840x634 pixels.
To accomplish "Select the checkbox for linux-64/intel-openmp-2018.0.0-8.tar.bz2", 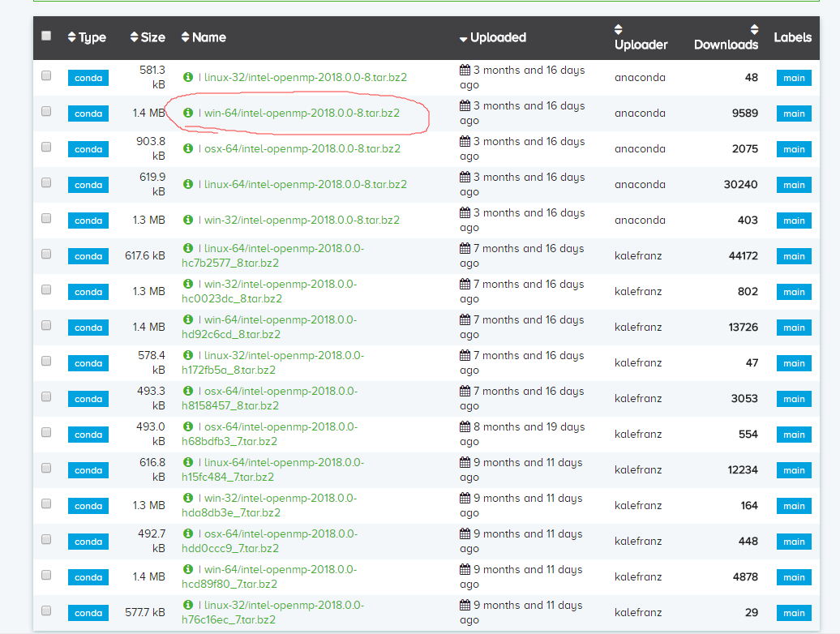I will point(46,182).
